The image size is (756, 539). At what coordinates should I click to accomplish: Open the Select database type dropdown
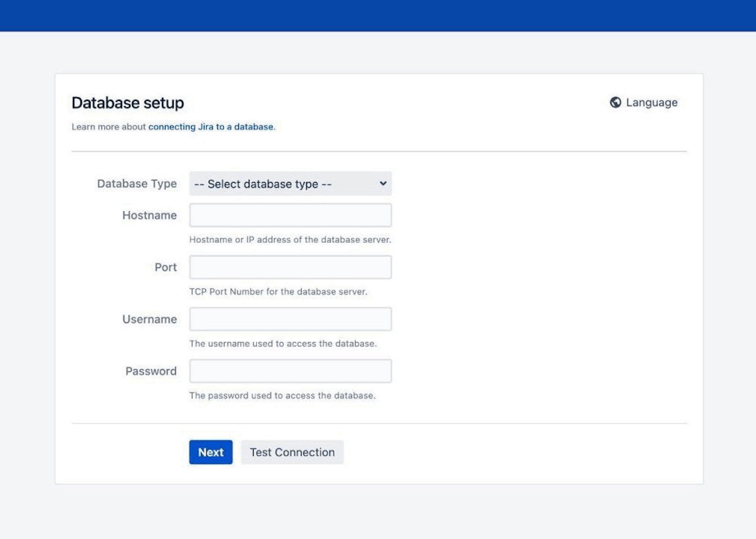point(290,184)
